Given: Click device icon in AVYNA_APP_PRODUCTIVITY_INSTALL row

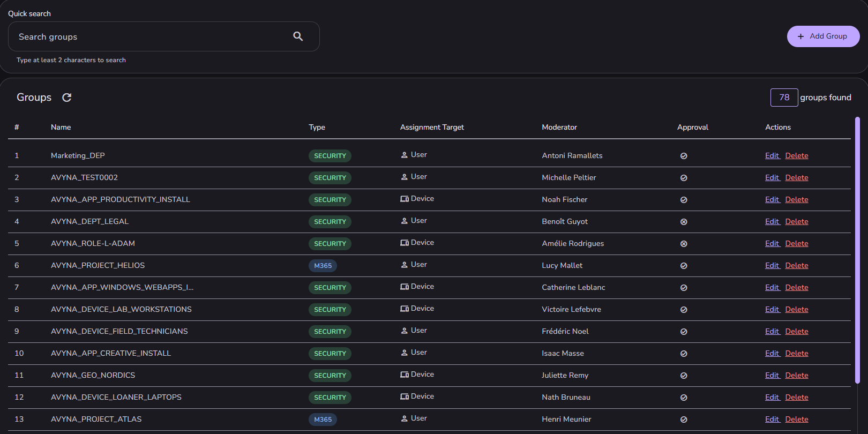Looking at the screenshot, I should coord(405,199).
